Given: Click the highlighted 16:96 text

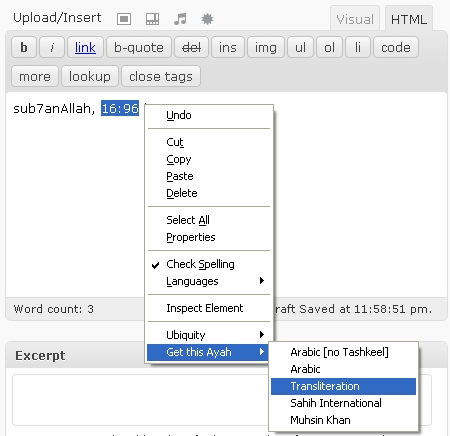Looking at the screenshot, I should [x=120, y=109].
